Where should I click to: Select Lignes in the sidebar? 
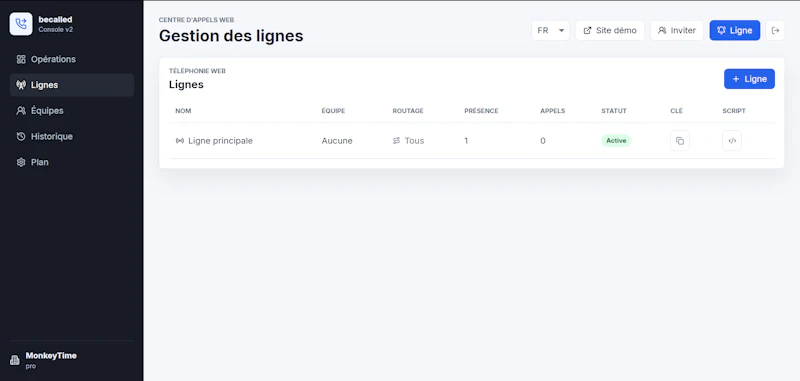point(72,85)
